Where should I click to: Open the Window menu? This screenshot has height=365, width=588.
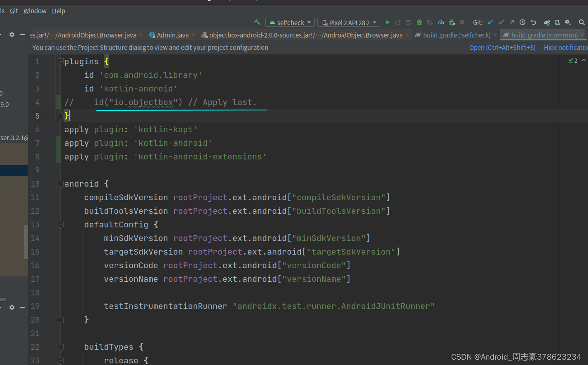coord(35,11)
